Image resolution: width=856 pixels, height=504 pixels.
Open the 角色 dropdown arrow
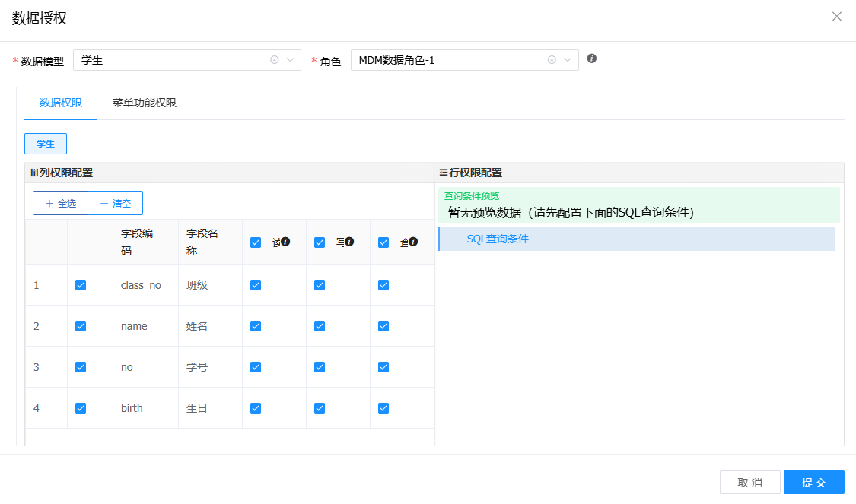point(568,60)
